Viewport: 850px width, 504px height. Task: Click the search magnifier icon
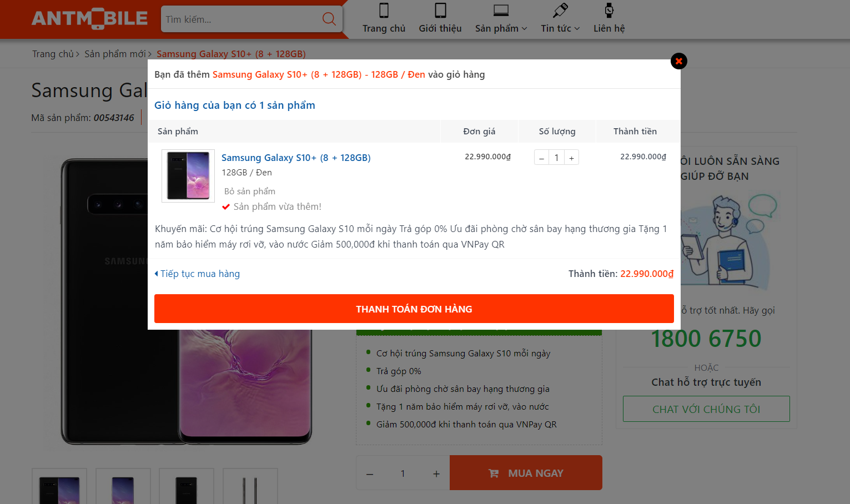coord(329,19)
